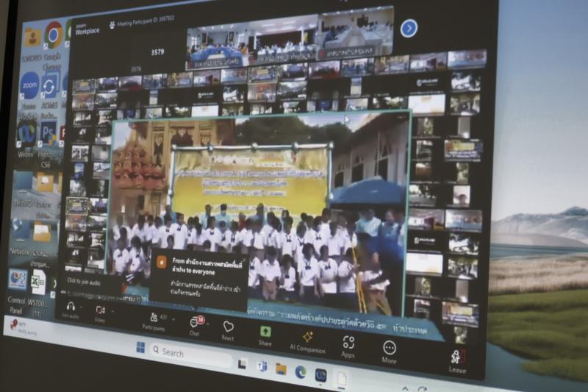The width and height of the screenshot is (588, 392).
Task: Click the taskbar Search box
Action: click(x=190, y=354)
